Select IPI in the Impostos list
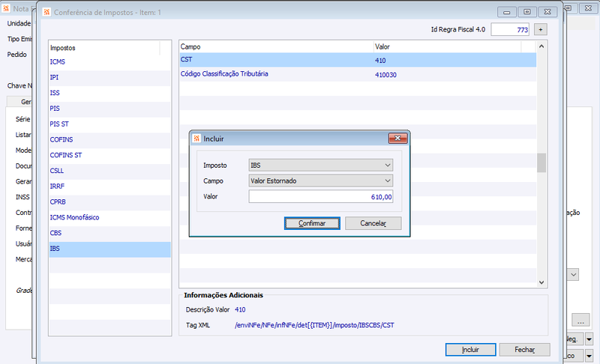 click(109, 78)
